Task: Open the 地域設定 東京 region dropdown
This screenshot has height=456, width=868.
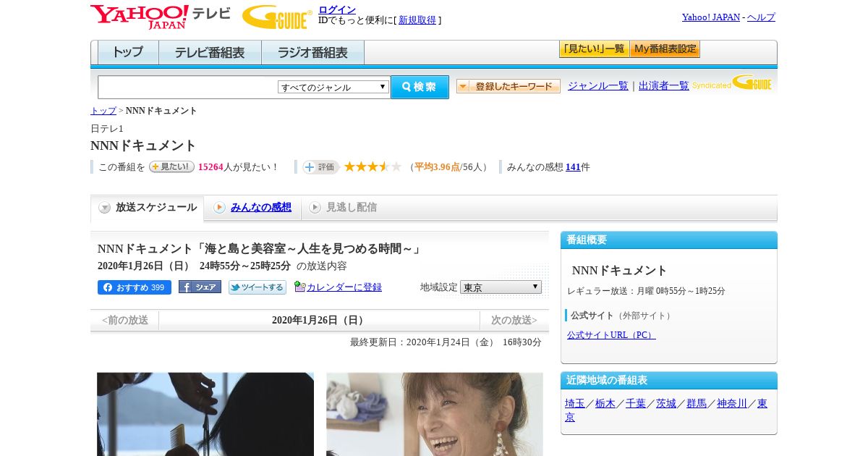Action: 501,287
